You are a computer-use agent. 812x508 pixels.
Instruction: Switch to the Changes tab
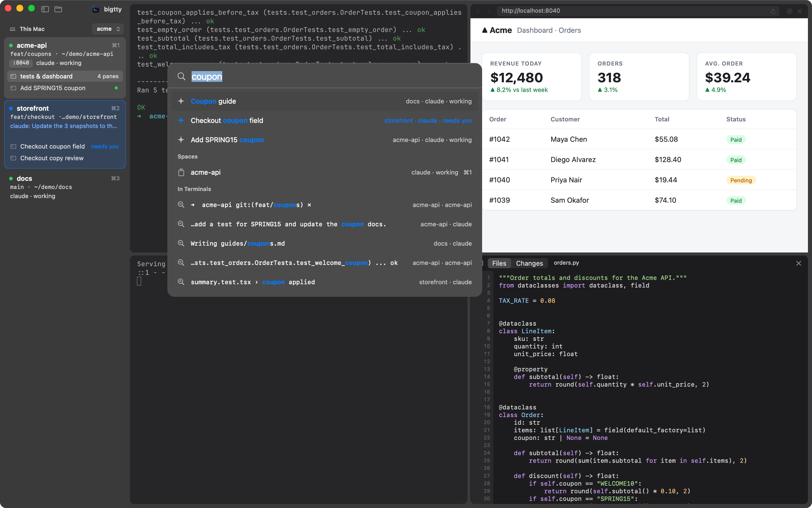(529, 263)
